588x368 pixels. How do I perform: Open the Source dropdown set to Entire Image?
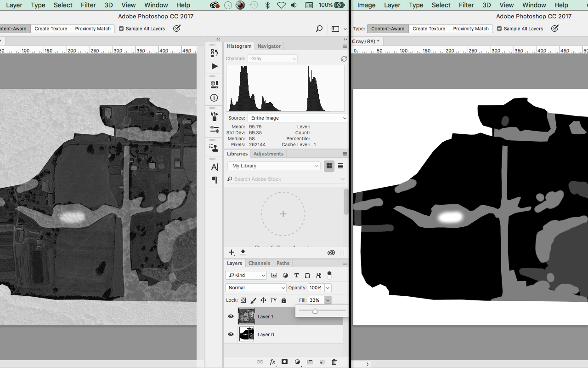click(297, 118)
